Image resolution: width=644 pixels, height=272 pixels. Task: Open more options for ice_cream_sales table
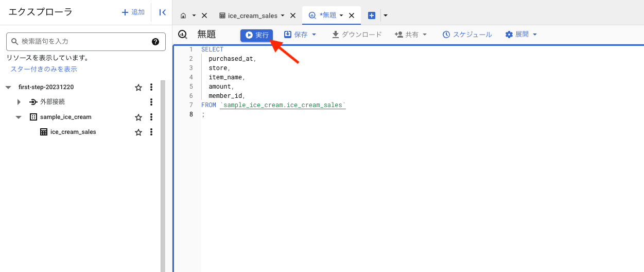pyautogui.click(x=151, y=132)
